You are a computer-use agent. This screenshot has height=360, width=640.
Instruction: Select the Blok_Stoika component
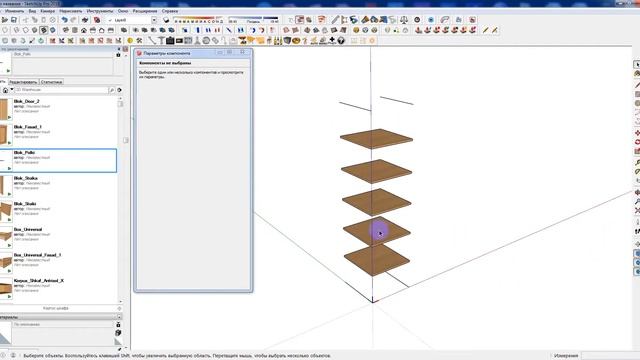click(58, 186)
